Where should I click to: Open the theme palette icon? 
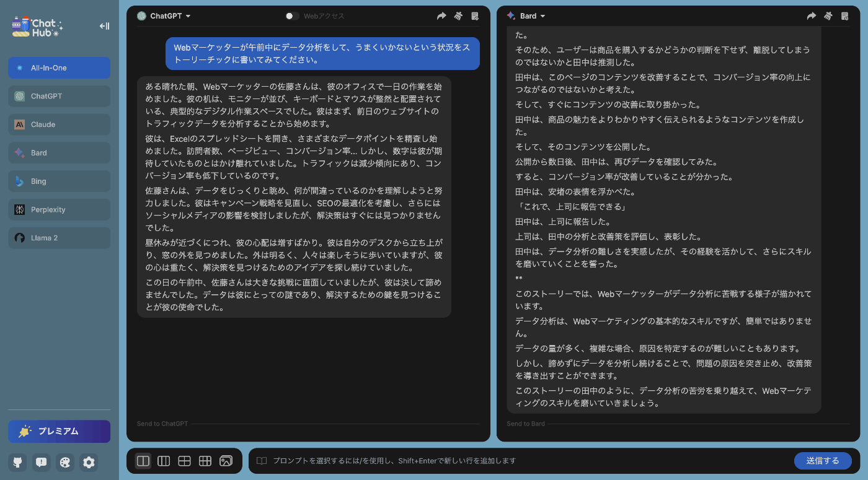65,462
